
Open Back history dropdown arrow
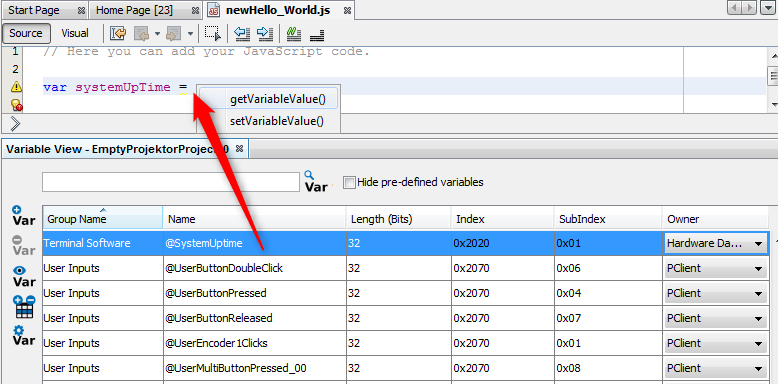(157, 34)
